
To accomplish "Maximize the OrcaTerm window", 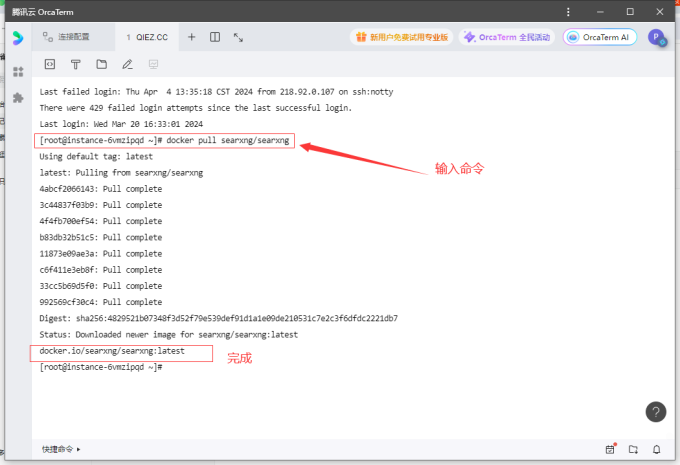I will 630,12.
